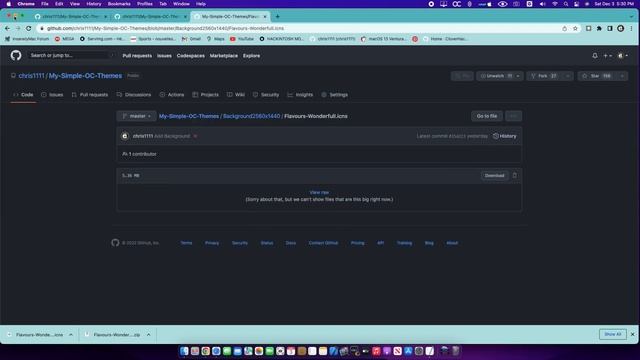Open the Apple menu

point(9,4)
